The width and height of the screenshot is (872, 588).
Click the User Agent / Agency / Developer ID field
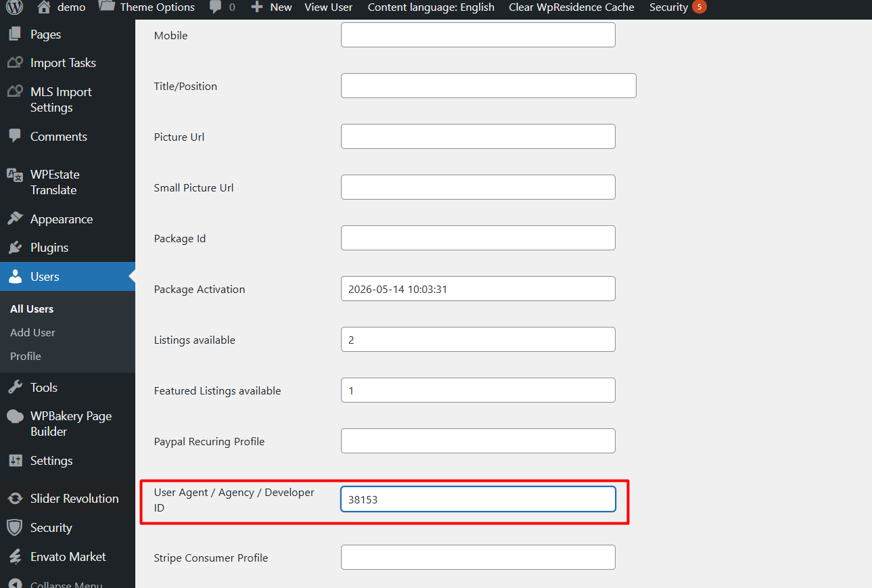(x=478, y=499)
